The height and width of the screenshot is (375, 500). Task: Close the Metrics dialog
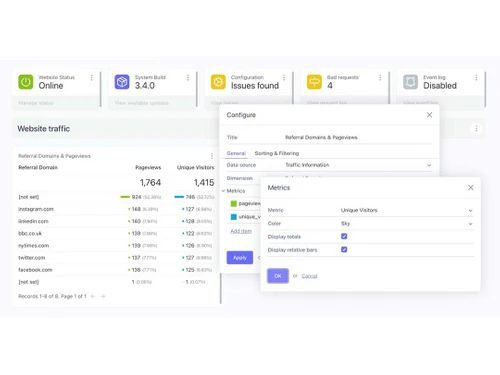tap(471, 188)
